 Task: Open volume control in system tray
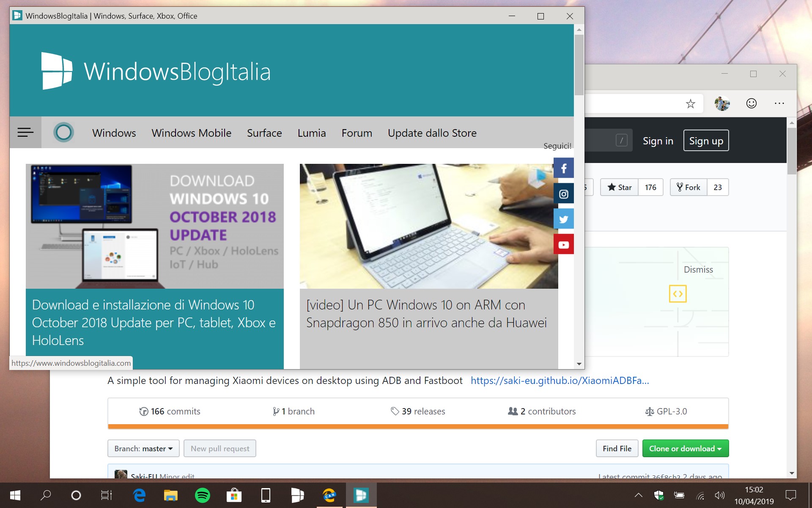click(x=719, y=495)
